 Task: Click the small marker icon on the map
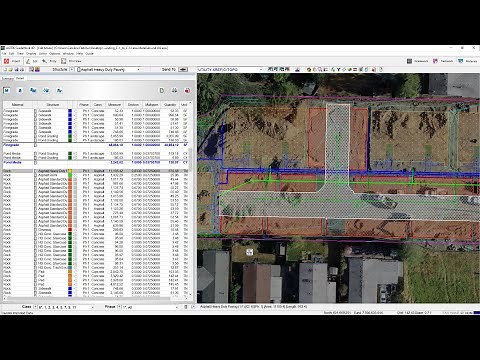pyautogui.click(x=250, y=252)
